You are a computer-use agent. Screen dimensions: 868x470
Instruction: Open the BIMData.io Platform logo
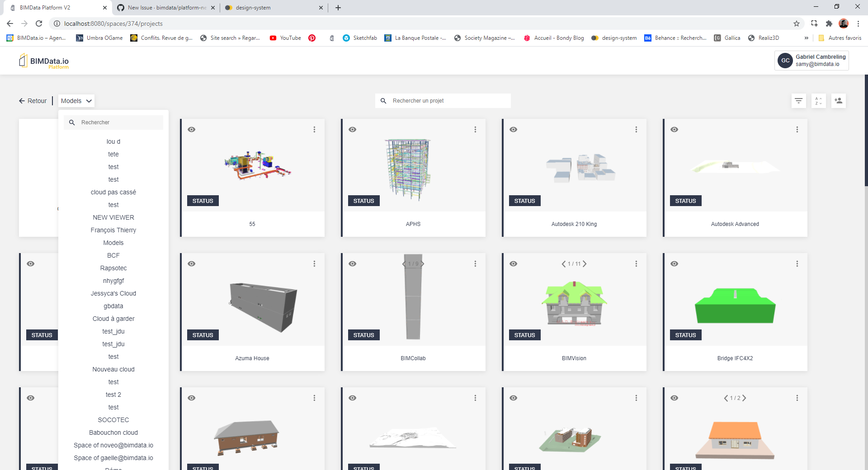[x=43, y=60]
